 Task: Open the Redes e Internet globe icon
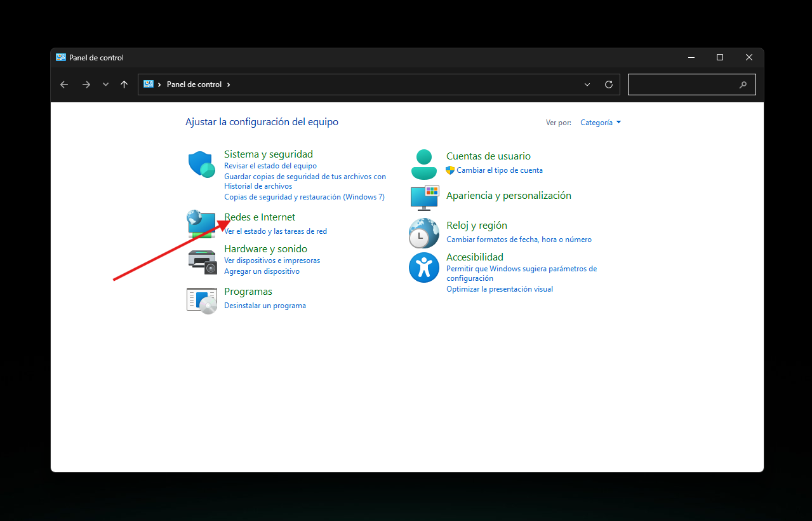click(202, 224)
